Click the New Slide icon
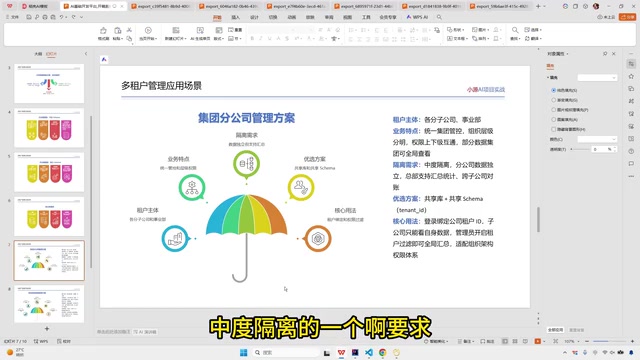 (x=176, y=31)
